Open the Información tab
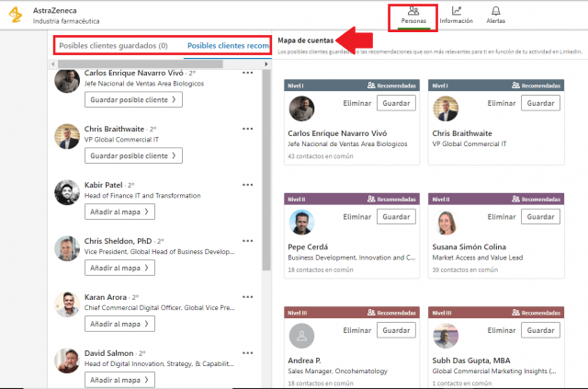588x389 pixels. [x=456, y=16]
